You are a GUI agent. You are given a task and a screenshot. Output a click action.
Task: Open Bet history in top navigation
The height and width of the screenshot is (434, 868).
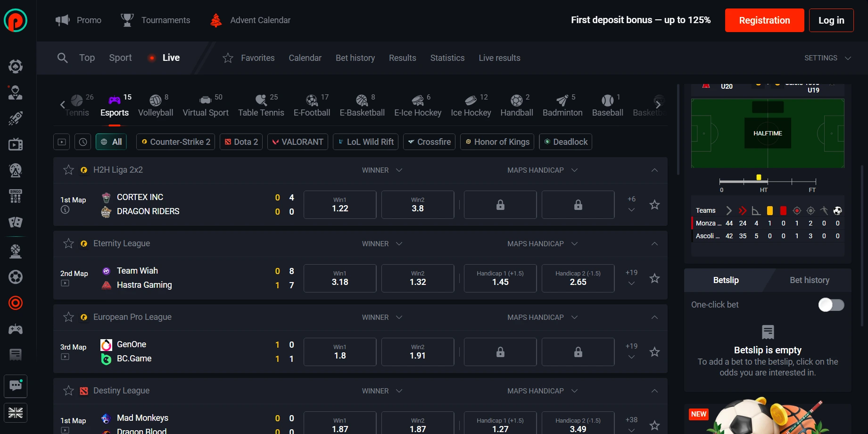pyautogui.click(x=355, y=58)
